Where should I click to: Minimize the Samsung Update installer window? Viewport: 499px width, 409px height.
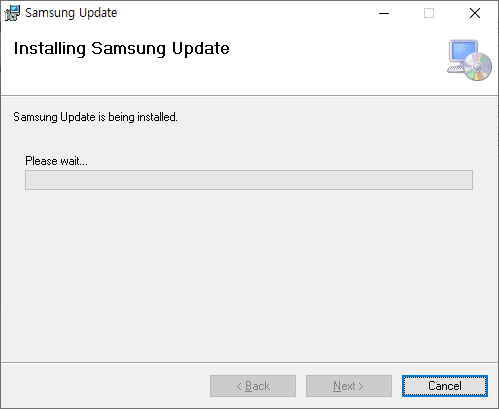click(384, 13)
